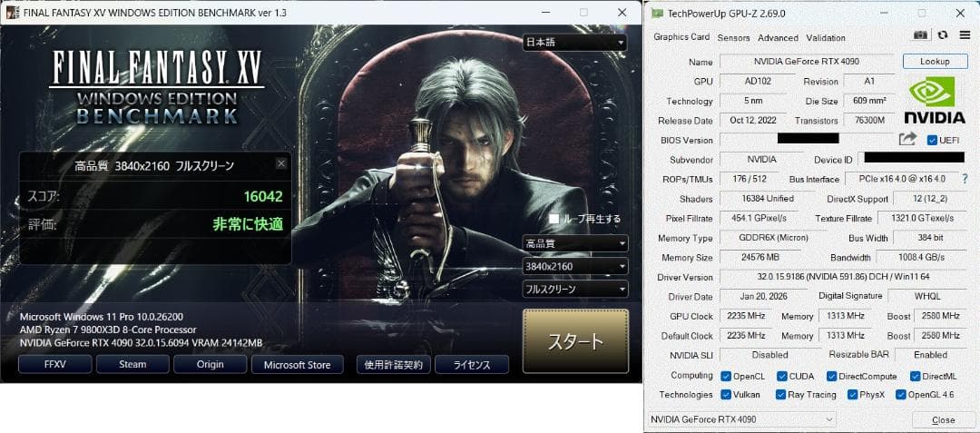
Task: Click the スタート start button
Action: 575,341
